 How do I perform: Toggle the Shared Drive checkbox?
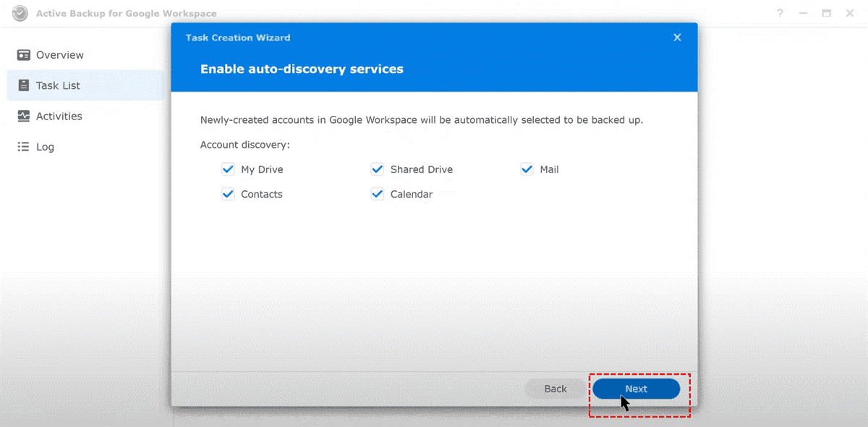pyautogui.click(x=377, y=169)
